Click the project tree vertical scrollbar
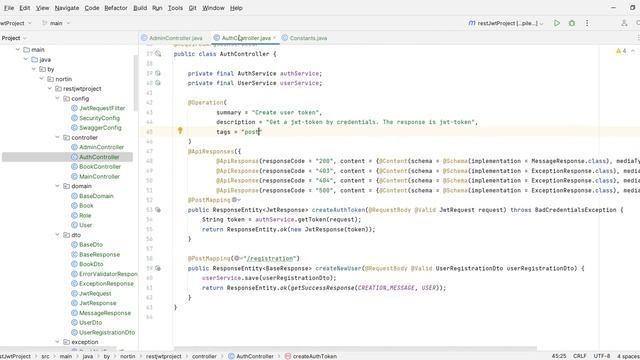640x360 pixels. coord(136,84)
